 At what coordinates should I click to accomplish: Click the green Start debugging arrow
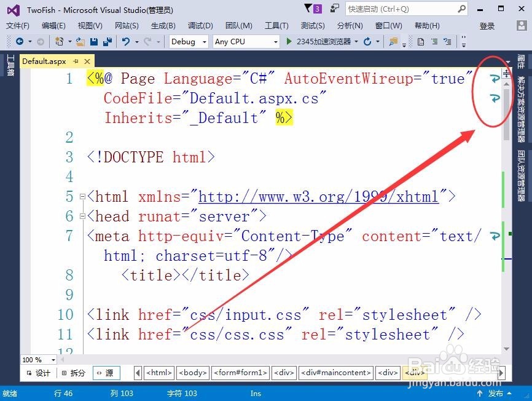[x=289, y=41]
